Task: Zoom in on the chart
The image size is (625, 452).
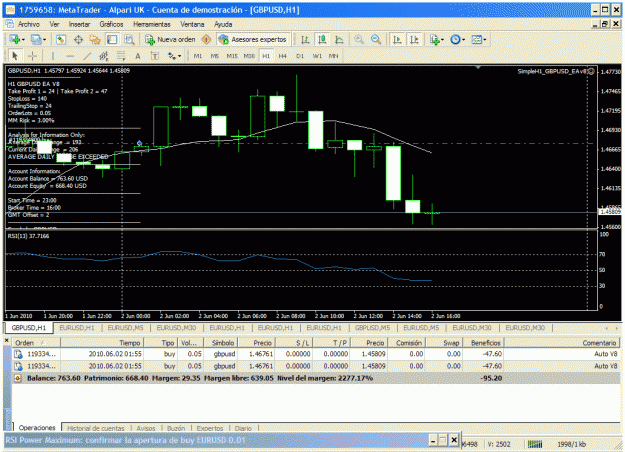Action: point(359,39)
